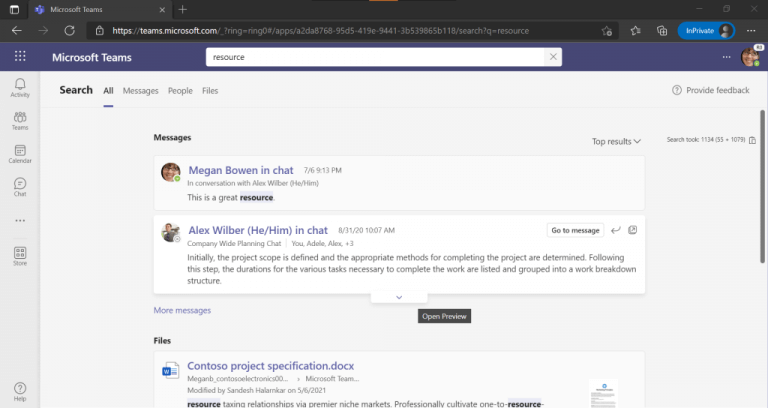
Task: Click the Microsoft Teams browser tab
Action: coord(100,9)
